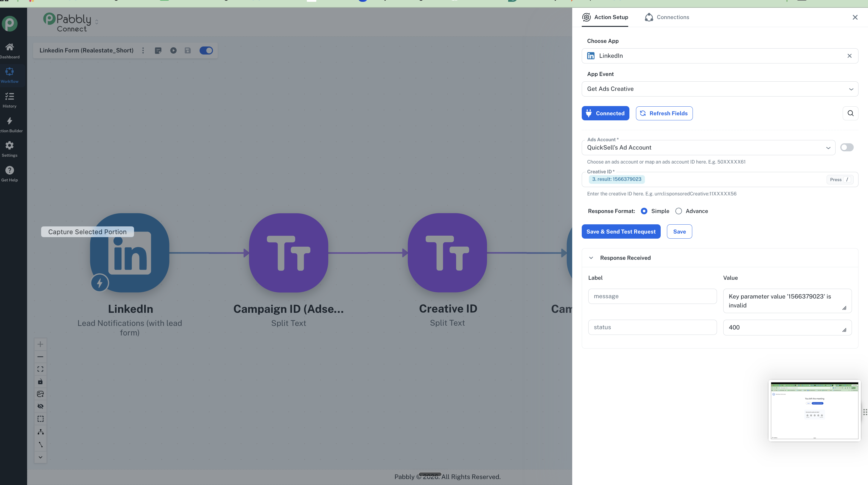Click the Creative ID field
This screenshot has height=485, width=868.
(x=720, y=179)
